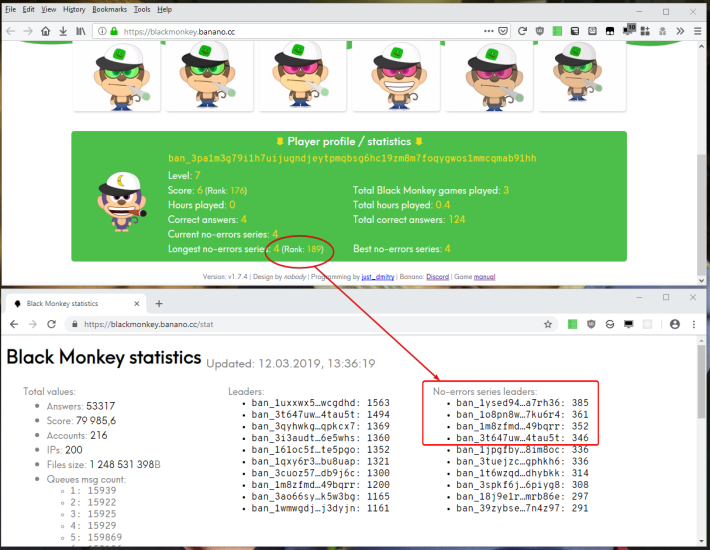
Task: Open a new Chrome tab
Action: (x=159, y=304)
